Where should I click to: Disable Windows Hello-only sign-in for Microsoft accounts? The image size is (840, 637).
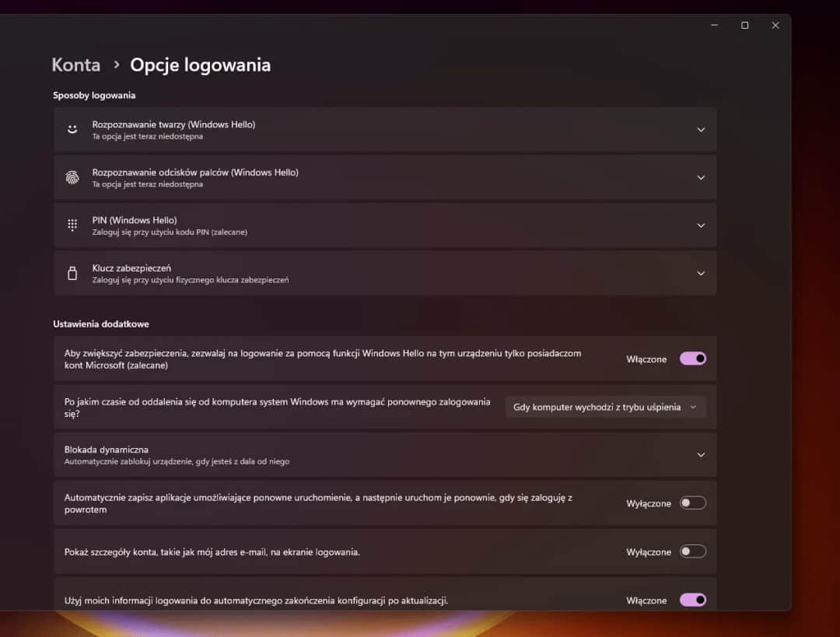691,359
